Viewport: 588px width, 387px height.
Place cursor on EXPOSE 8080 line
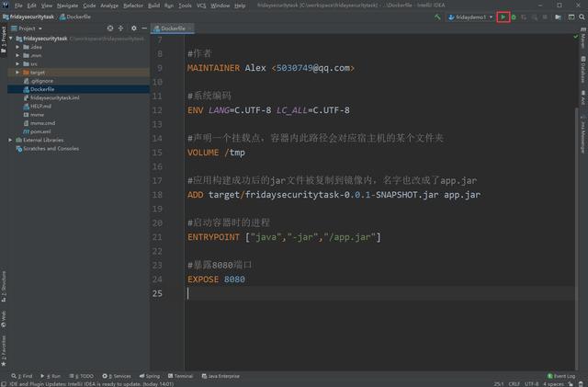click(216, 279)
